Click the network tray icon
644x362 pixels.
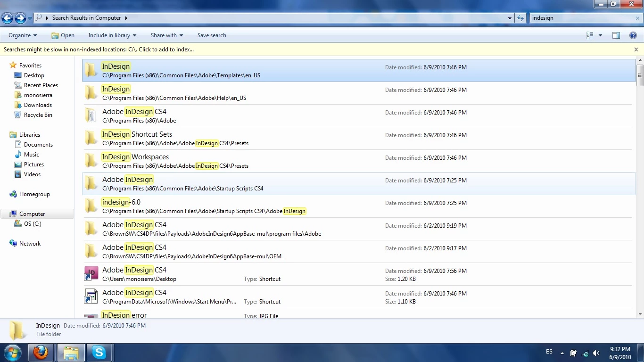pos(585,353)
